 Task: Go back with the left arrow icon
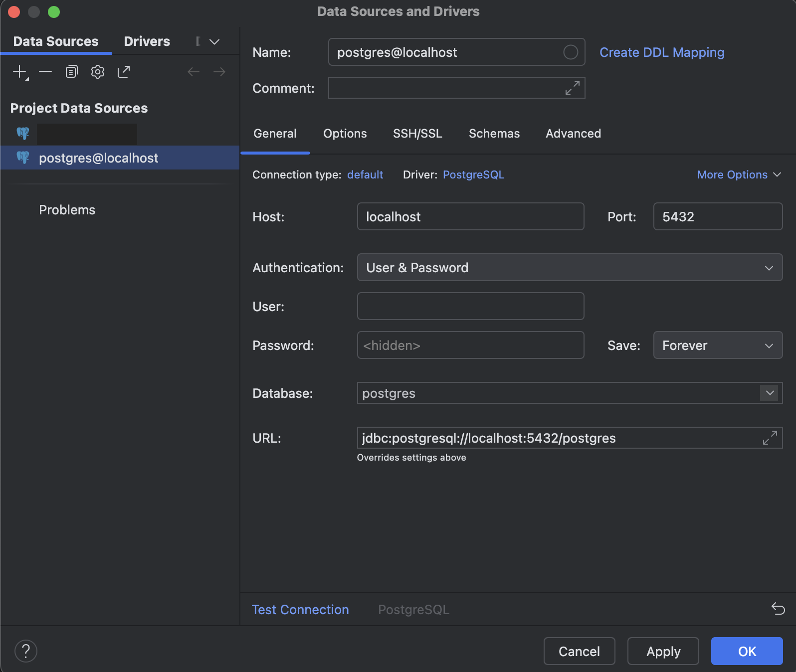(x=194, y=72)
